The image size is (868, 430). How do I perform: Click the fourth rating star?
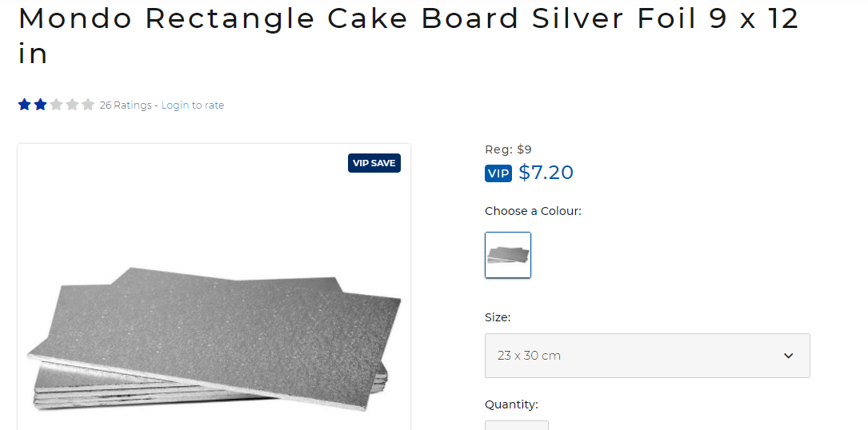tap(72, 105)
